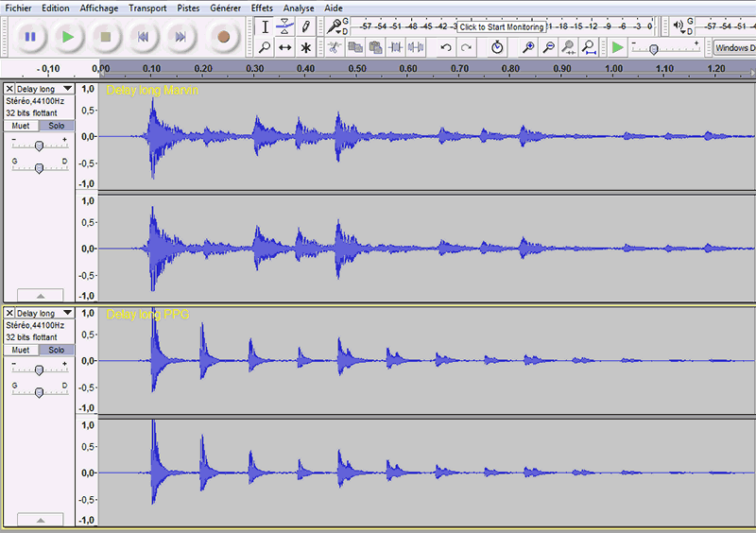Click the Stop transport button
This screenshot has height=533, width=756.
pyautogui.click(x=106, y=37)
